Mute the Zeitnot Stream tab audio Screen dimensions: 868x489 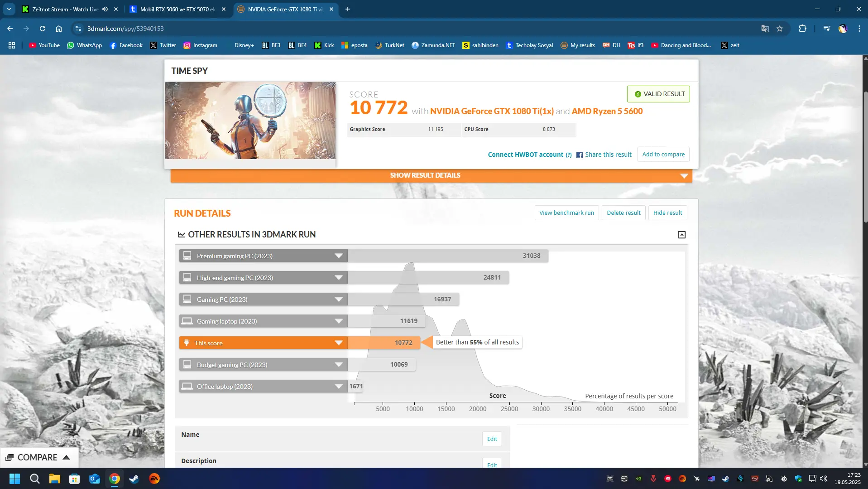[105, 9]
